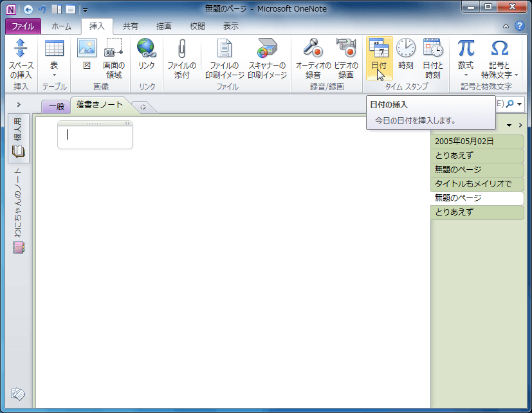Switch to the 共有 ribbon tab
Viewport: 532px width, 413px height.
(131, 26)
